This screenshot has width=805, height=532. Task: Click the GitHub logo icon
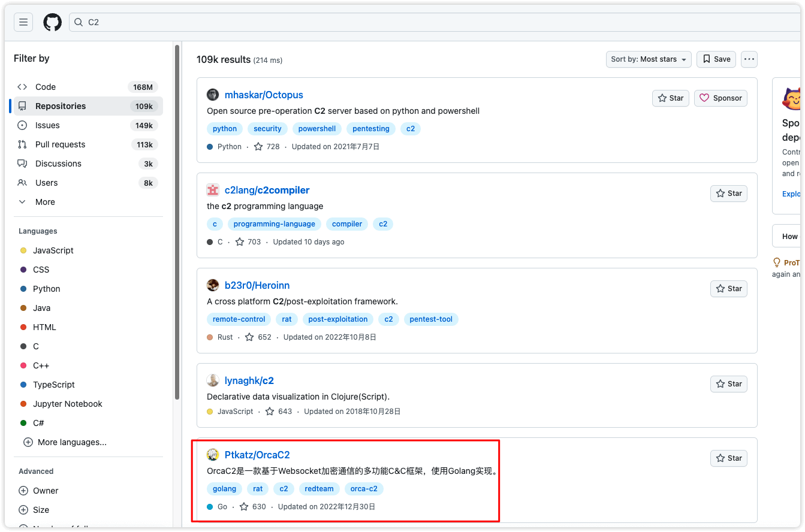(x=52, y=22)
